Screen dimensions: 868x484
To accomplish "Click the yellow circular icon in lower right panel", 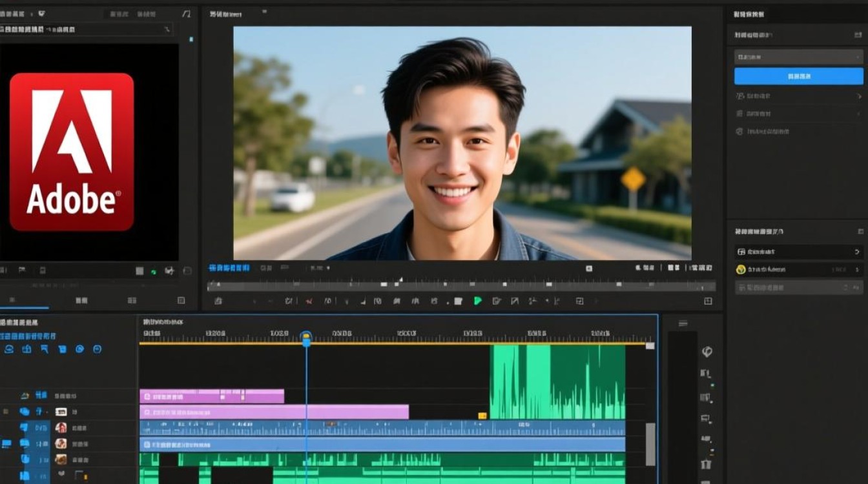I will click(741, 269).
